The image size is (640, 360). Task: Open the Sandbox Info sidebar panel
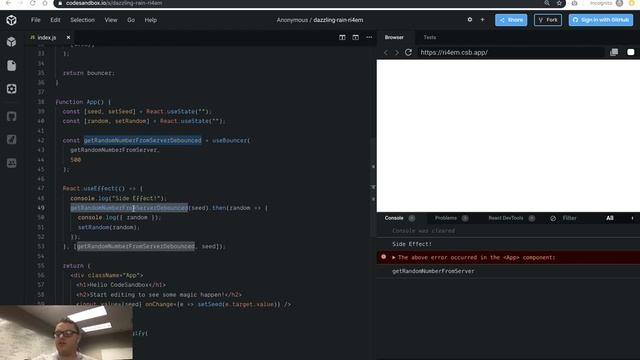pos(11,42)
